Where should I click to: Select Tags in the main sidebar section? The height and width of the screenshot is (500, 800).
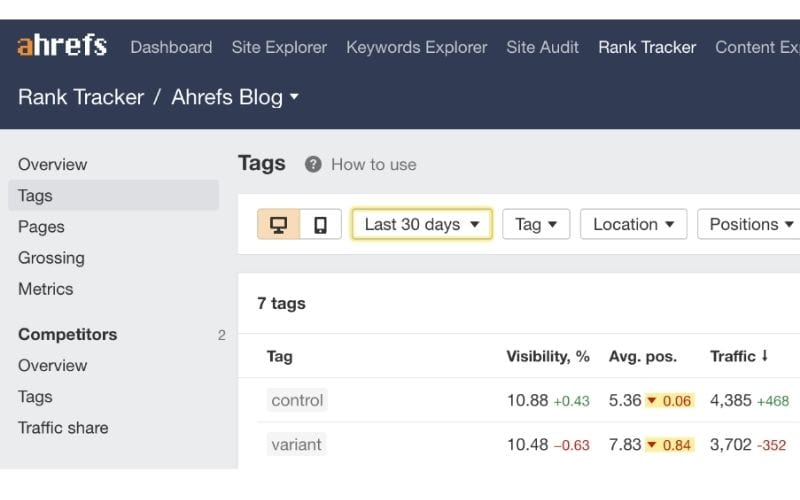(x=113, y=195)
